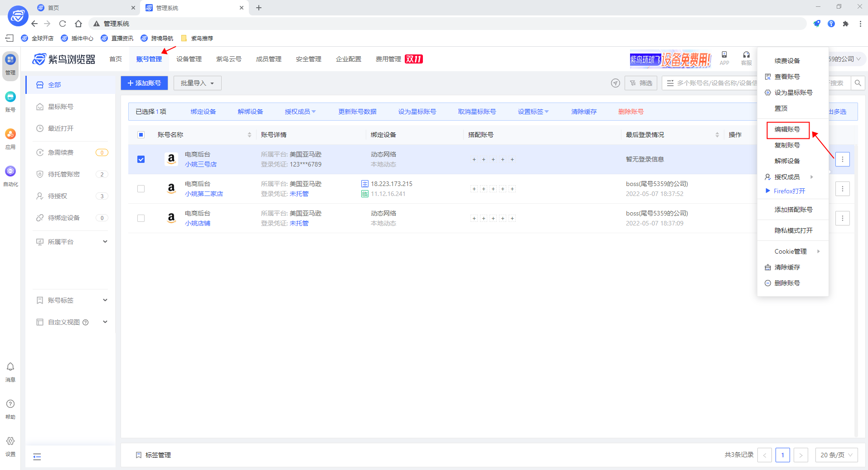Click the 添加账号 button
This screenshot has height=470, width=868.
[144, 83]
